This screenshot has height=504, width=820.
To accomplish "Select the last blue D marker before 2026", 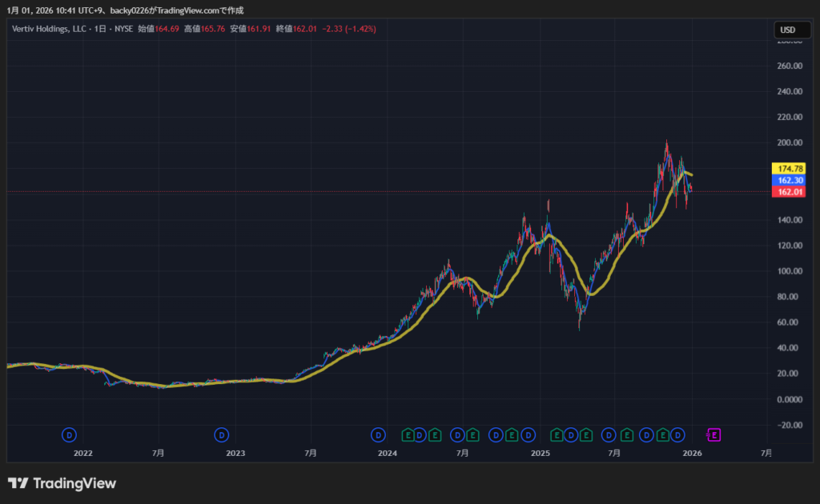I will (x=677, y=435).
